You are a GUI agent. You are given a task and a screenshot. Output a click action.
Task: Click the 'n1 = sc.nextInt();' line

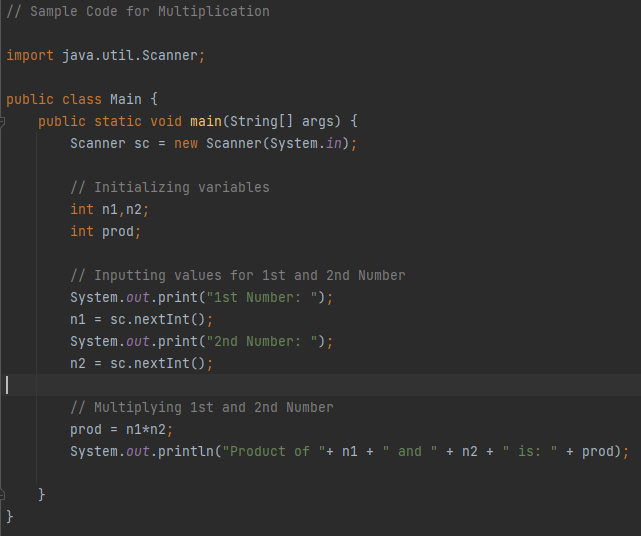pyautogui.click(x=142, y=319)
